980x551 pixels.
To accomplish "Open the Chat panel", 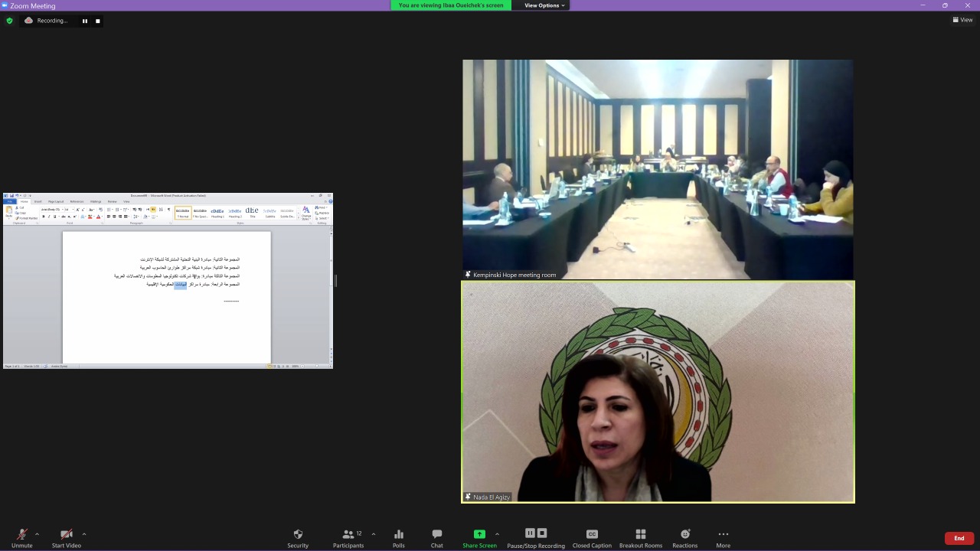I will (x=436, y=538).
